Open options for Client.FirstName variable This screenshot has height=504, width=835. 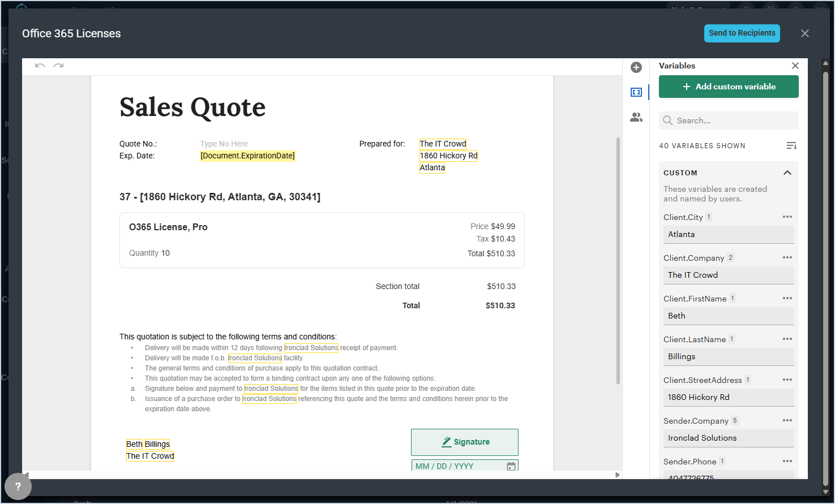[x=787, y=299]
